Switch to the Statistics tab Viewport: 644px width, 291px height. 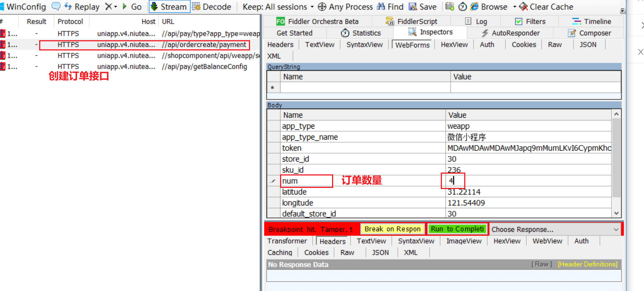(361, 33)
